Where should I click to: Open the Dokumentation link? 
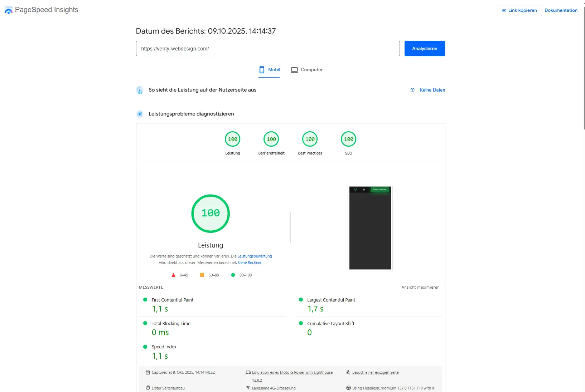tap(561, 10)
